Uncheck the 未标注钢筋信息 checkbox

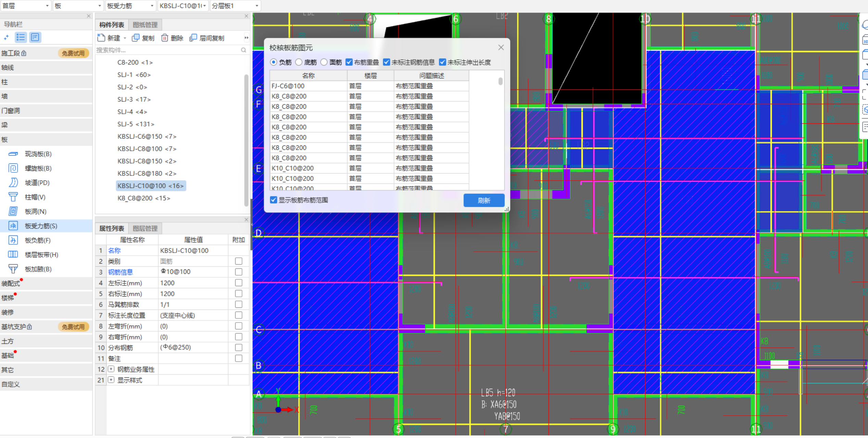[x=387, y=62]
